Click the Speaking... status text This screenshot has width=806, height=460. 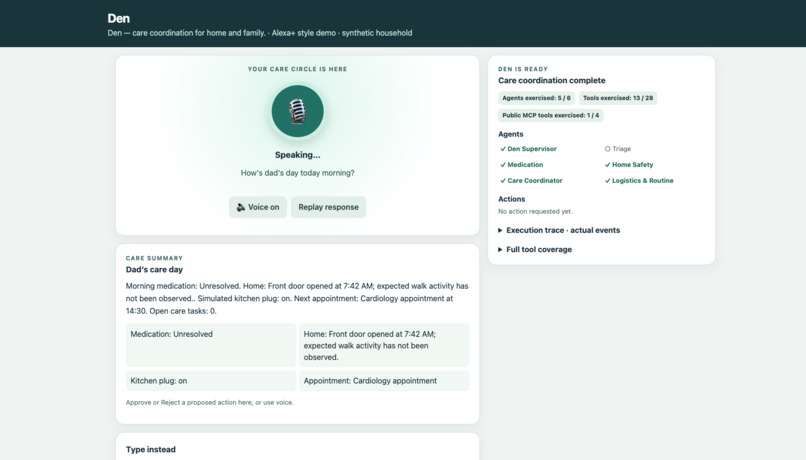pyautogui.click(x=298, y=155)
